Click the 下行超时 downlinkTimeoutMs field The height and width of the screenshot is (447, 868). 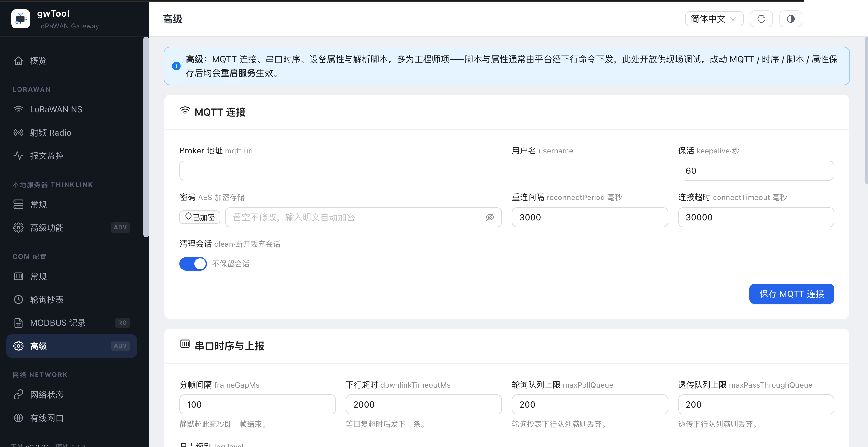tap(424, 404)
